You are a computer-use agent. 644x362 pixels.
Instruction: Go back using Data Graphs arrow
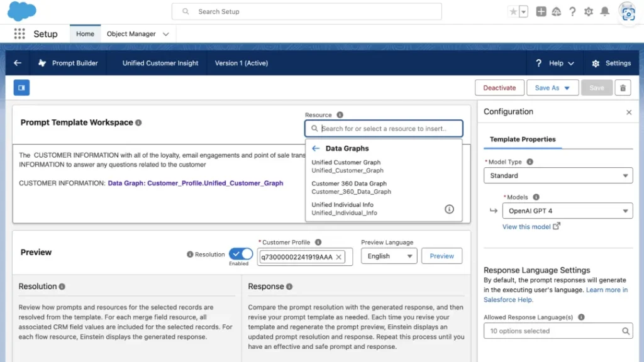[x=316, y=149]
